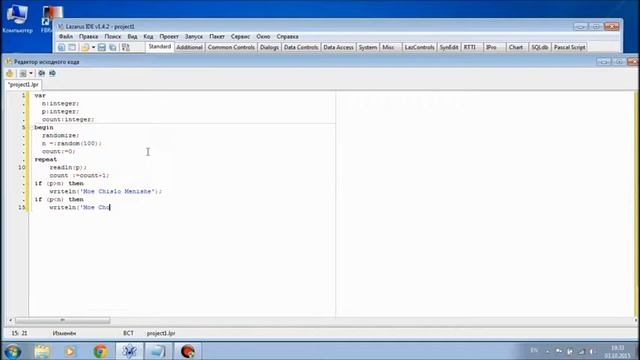This screenshot has width=640, height=360.
Task: Switch to the SynEdit palette tab
Action: 449,47
